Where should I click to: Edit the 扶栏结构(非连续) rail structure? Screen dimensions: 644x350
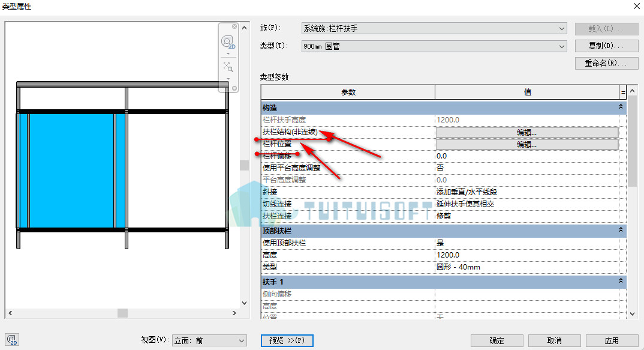click(x=527, y=133)
